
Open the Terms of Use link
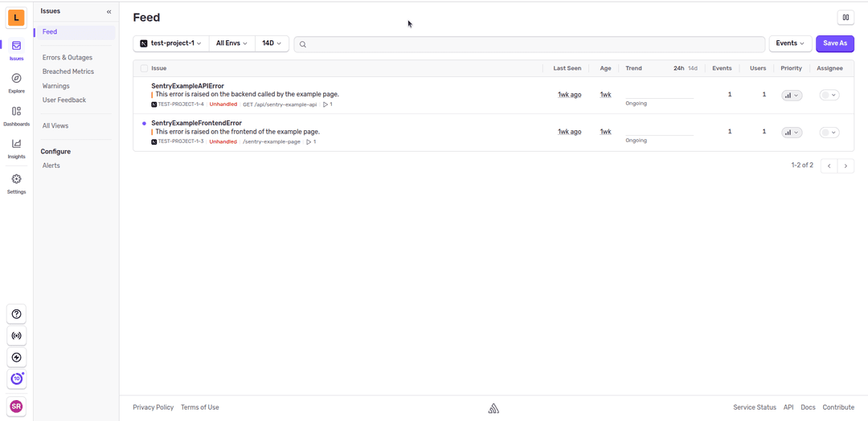[200, 407]
